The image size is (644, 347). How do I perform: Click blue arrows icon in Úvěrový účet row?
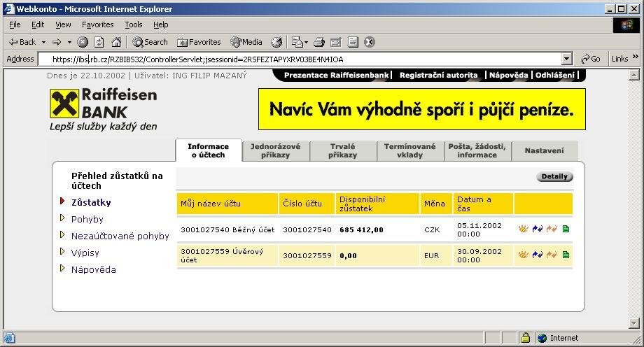pyautogui.click(x=537, y=255)
